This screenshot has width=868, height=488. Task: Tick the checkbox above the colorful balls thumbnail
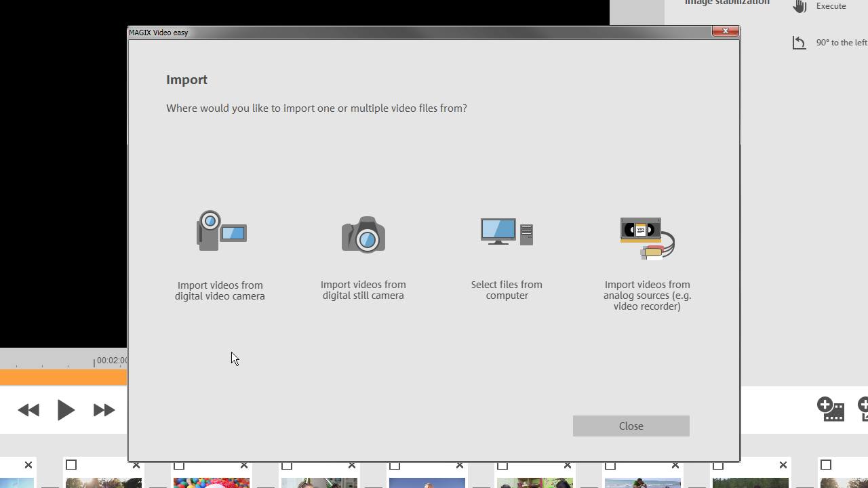click(x=179, y=466)
